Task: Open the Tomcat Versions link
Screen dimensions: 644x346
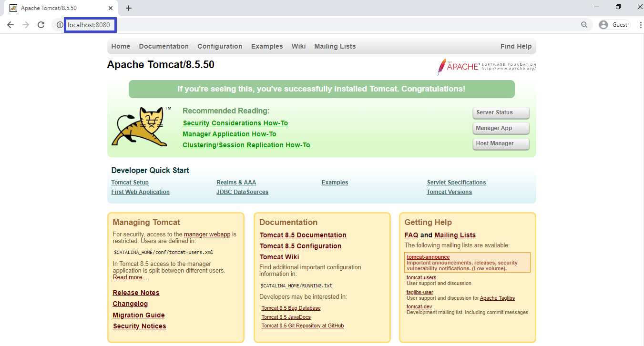Action: point(449,192)
